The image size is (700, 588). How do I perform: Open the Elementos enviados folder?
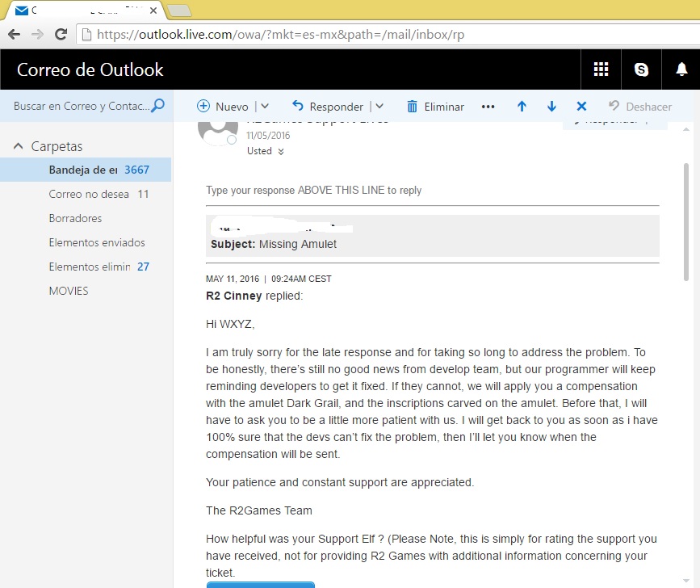coord(97,242)
